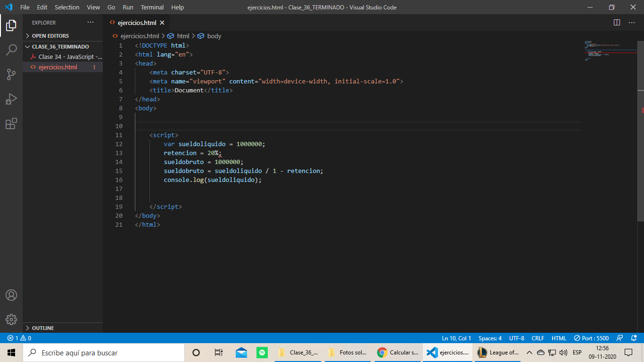Open 'Fotos sol...' folder window on taskbar

click(347, 353)
